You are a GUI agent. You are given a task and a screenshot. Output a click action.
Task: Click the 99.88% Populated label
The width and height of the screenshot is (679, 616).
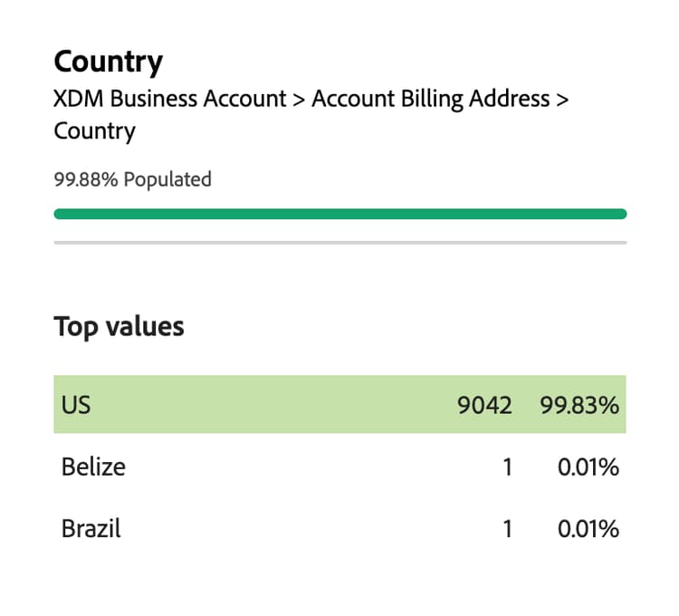click(x=132, y=179)
